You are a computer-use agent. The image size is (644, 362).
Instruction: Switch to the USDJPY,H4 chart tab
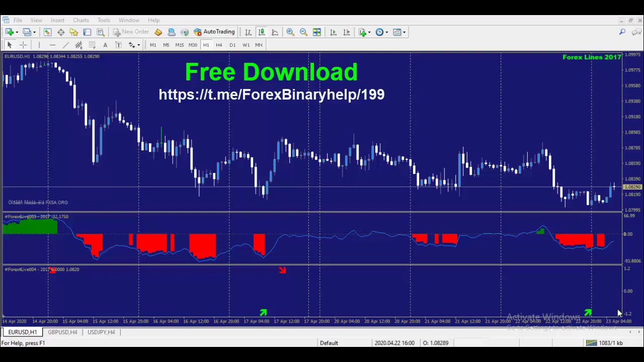101,332
